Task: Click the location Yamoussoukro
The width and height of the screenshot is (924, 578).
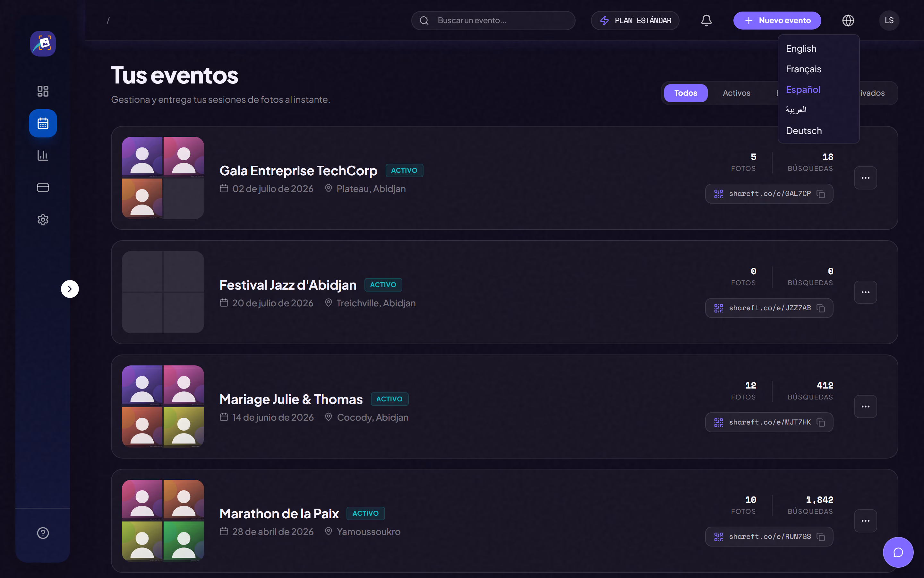Action: (368, 532)
